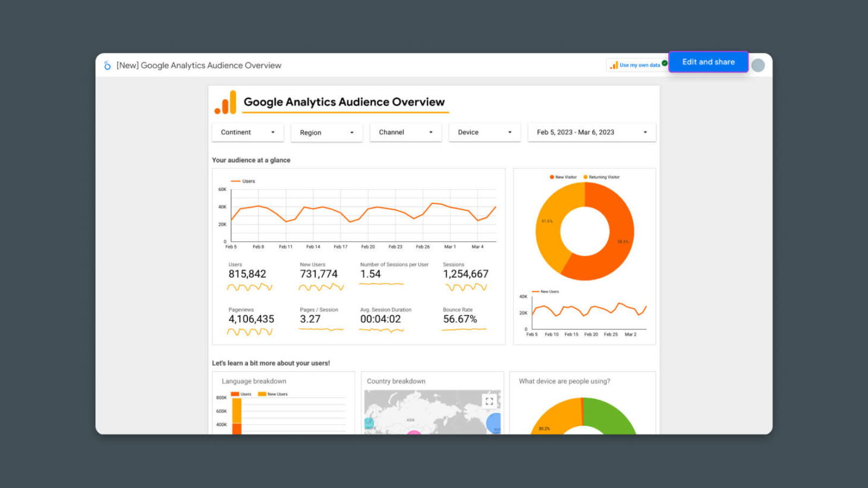Click the report title in the top bar
The height and width of the screenshot is (488, 868).
[x=199, y=65]
